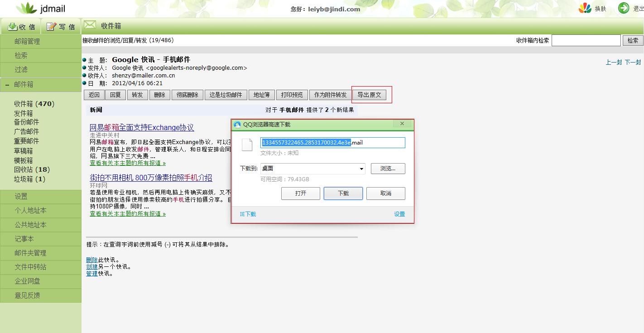Click the compose mail (写信) button

[x=61, y=27]
